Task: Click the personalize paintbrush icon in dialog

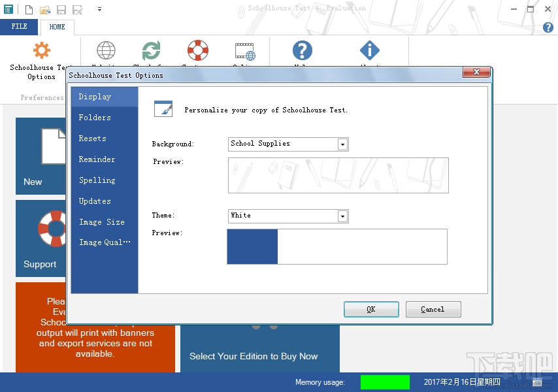Action: 163,109
